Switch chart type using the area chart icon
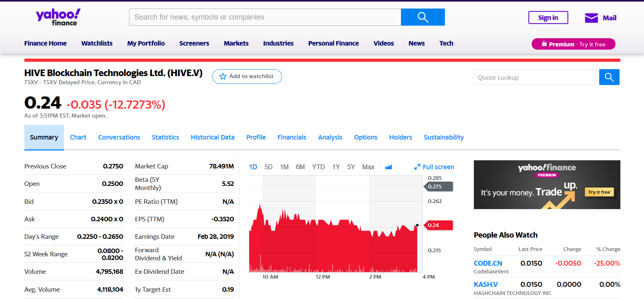Viewport: 644px width, 299px height. pos(388,167)
